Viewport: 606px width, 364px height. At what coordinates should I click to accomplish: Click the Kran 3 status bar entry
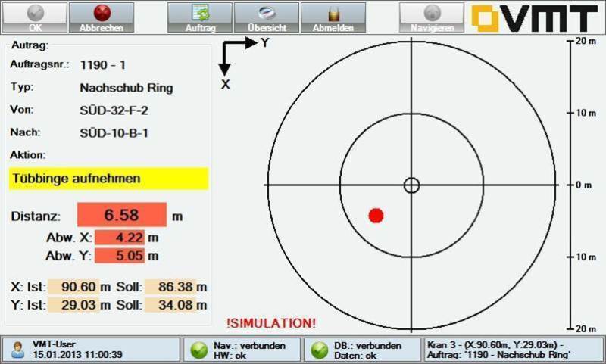514,350
